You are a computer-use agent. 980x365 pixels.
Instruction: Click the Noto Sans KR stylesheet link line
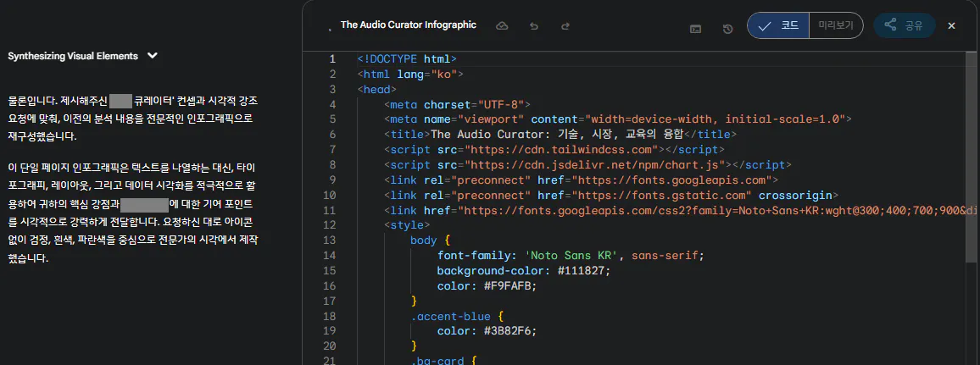(x=682, y=210)
